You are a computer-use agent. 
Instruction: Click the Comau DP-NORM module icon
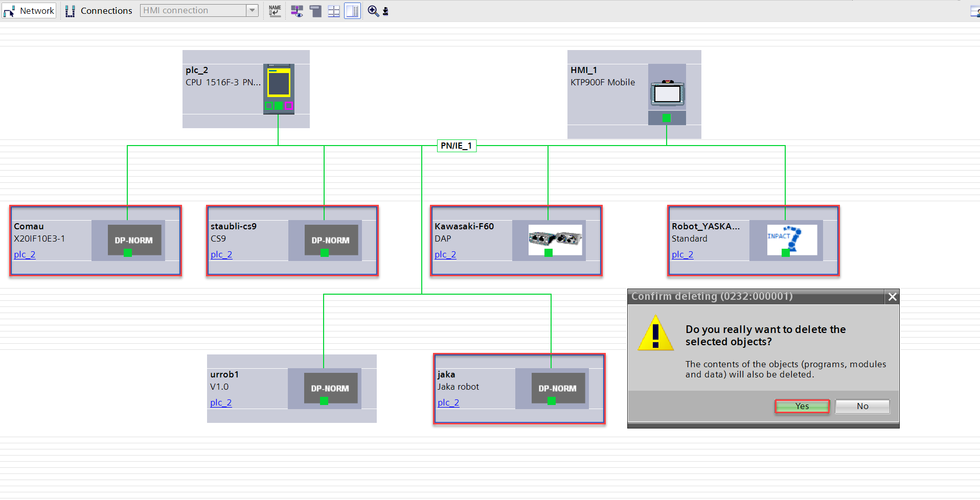pyautogui.click(x=134, y=240)
